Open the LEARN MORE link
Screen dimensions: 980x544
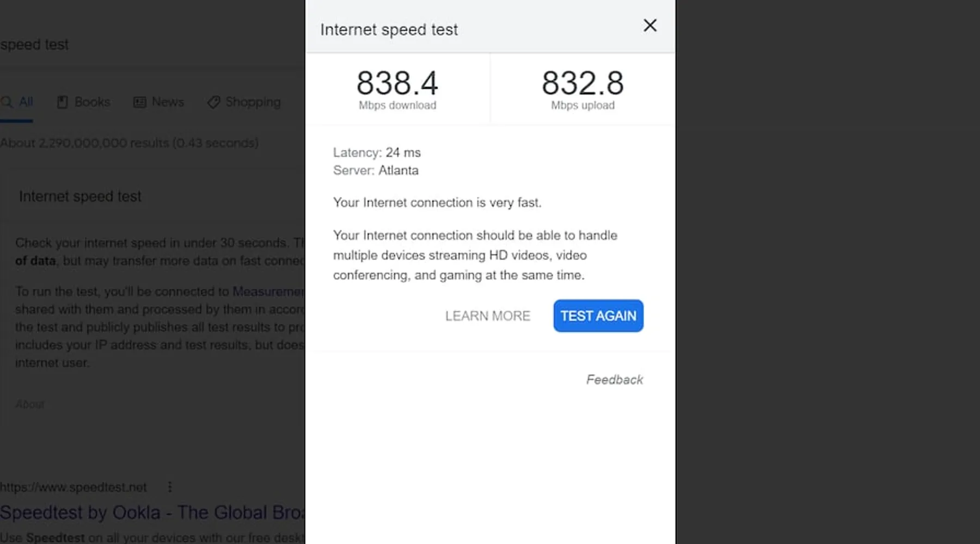[x=488, y=316]
